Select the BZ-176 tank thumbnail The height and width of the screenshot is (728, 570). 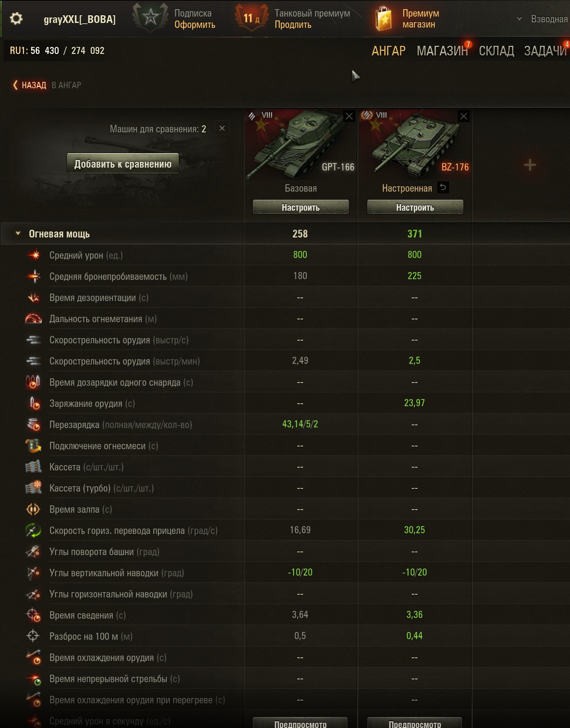coord(415,144)
